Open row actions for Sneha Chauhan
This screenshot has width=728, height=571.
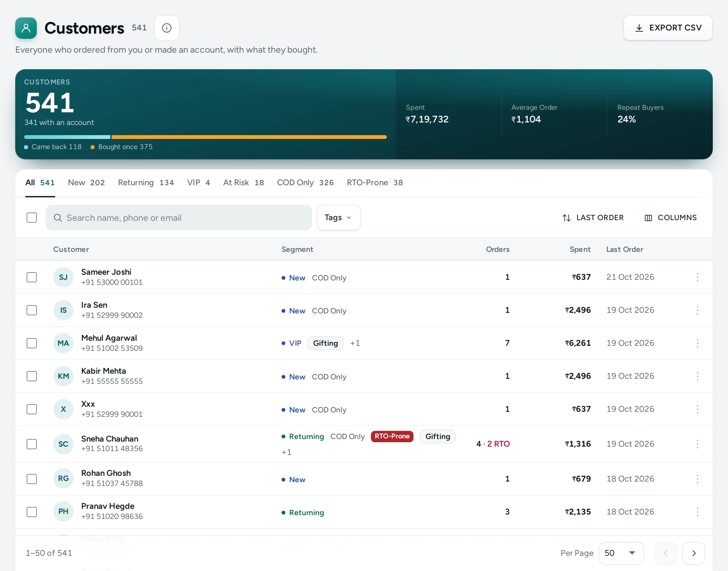pos(697,444)
